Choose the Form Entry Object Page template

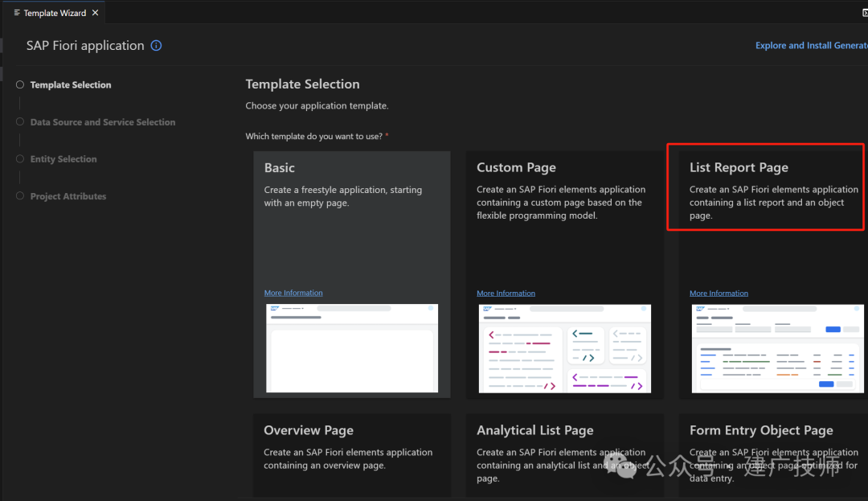tap(773, 455)
